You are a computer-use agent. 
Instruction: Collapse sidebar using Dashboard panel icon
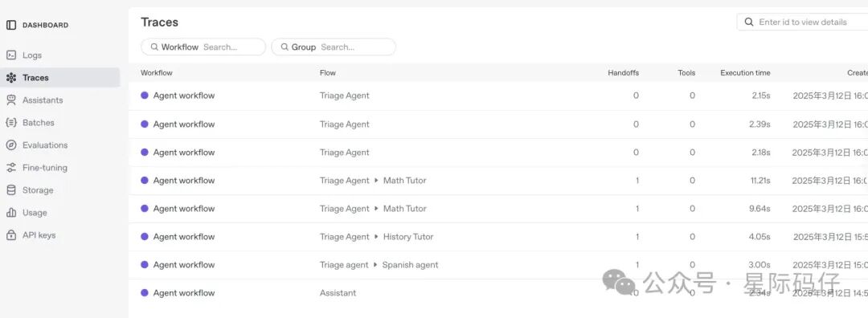point(11,25)
